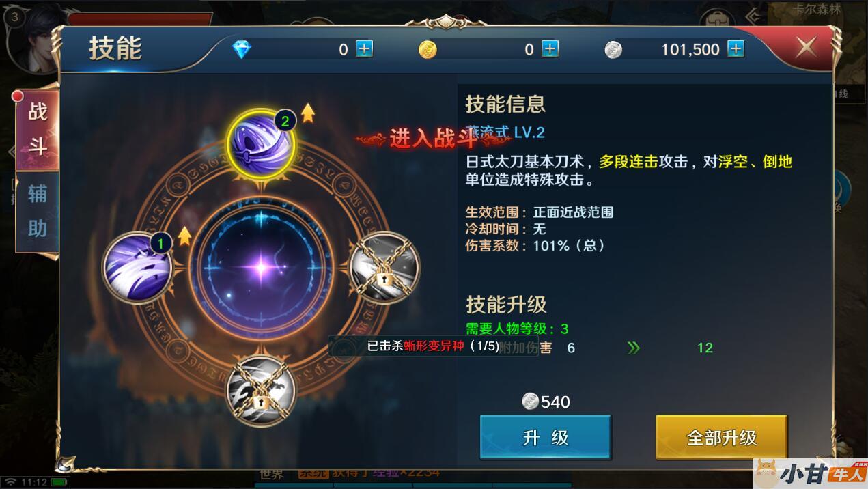Switch to the 辅助 support tab

click(x=37, y=212)
